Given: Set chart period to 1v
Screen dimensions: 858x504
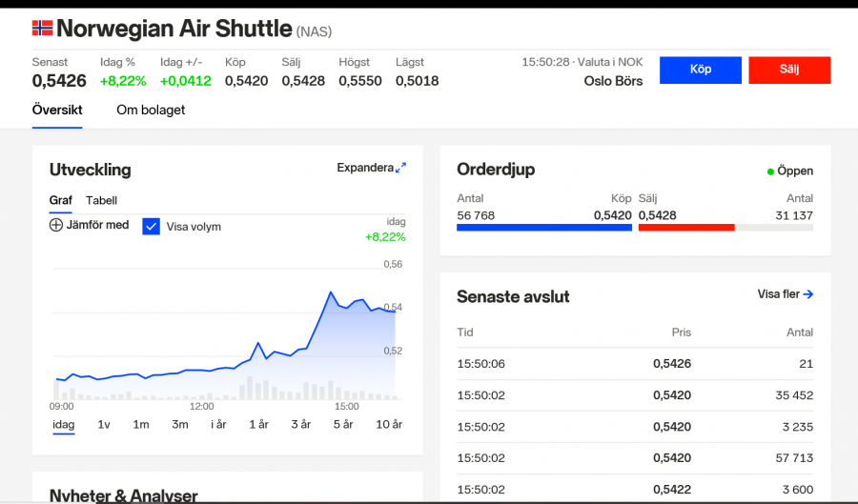Looking at the screenshot, I should [104, 424].
